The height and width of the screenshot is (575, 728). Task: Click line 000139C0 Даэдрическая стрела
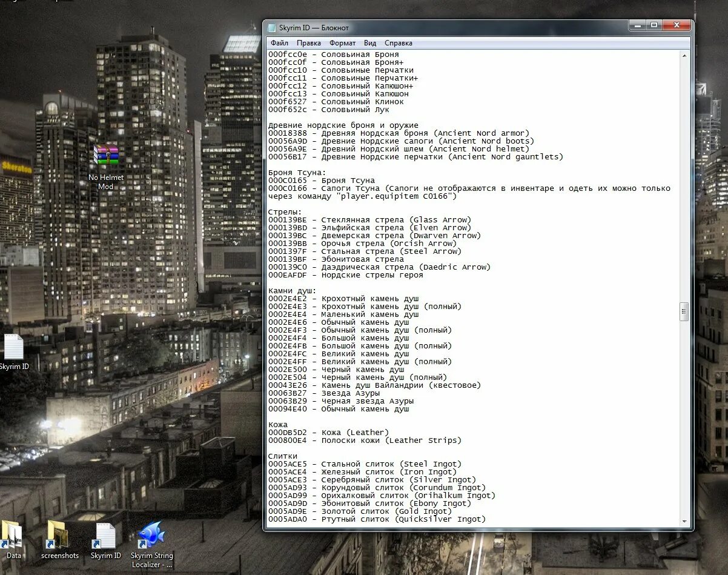coord(380,267)
